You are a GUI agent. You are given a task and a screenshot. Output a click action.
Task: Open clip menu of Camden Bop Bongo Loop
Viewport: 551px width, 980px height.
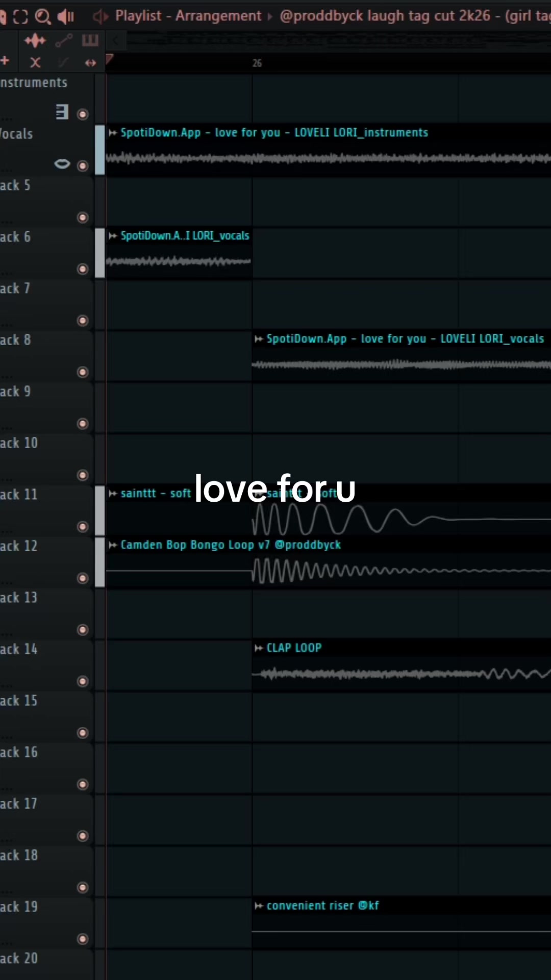(113, 545)
